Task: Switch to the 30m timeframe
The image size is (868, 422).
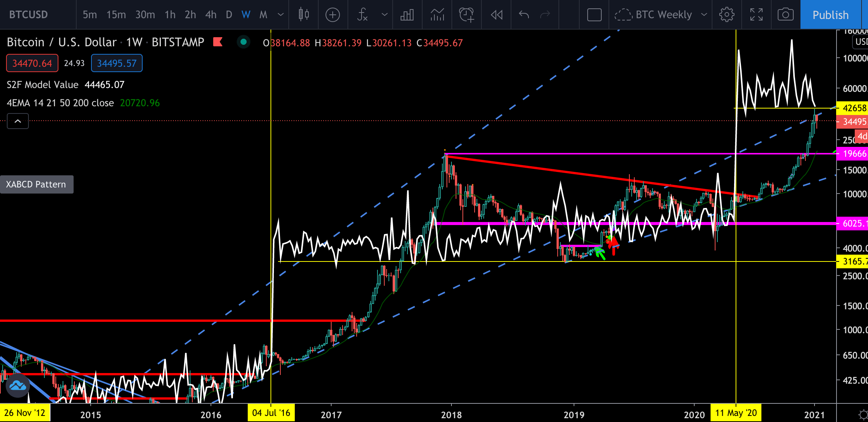Action: pyautogui.click(x=145, y=15)
